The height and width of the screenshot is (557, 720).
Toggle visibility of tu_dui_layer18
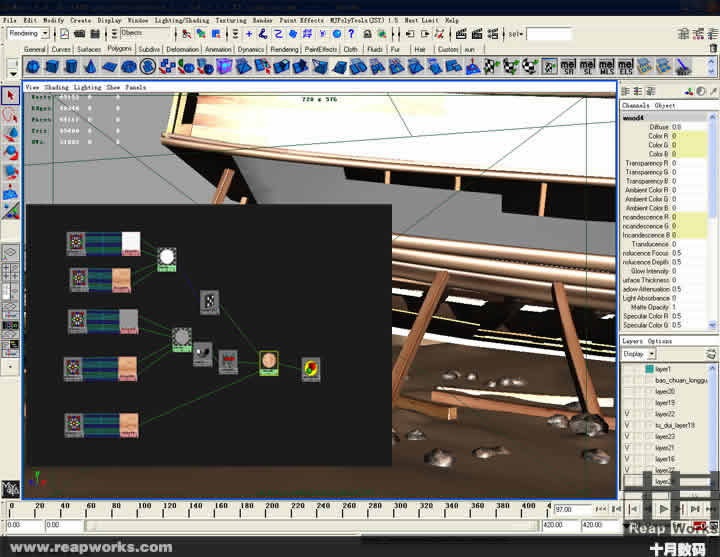[627, 425]
